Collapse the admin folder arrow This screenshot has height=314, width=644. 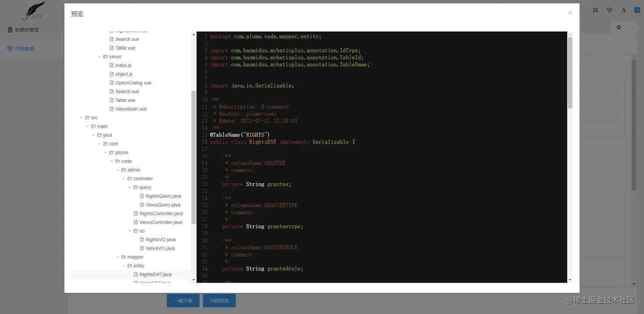(118, 170)
